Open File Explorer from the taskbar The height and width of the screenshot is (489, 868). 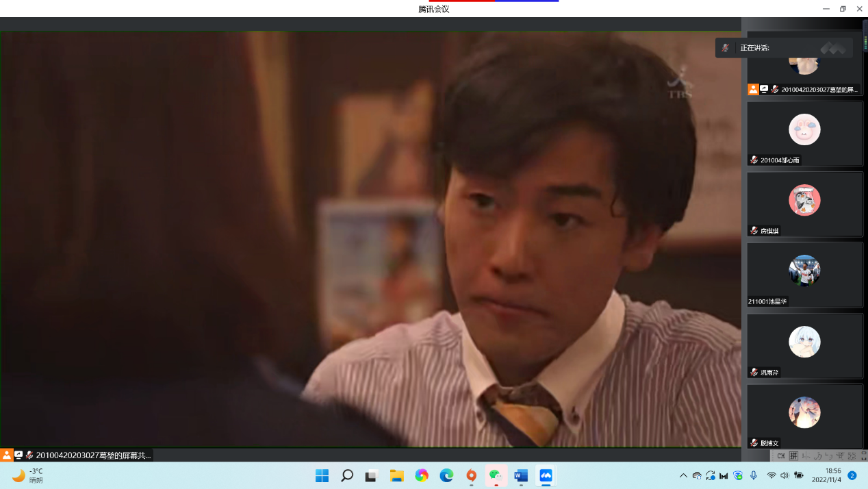tap(396, 475)
